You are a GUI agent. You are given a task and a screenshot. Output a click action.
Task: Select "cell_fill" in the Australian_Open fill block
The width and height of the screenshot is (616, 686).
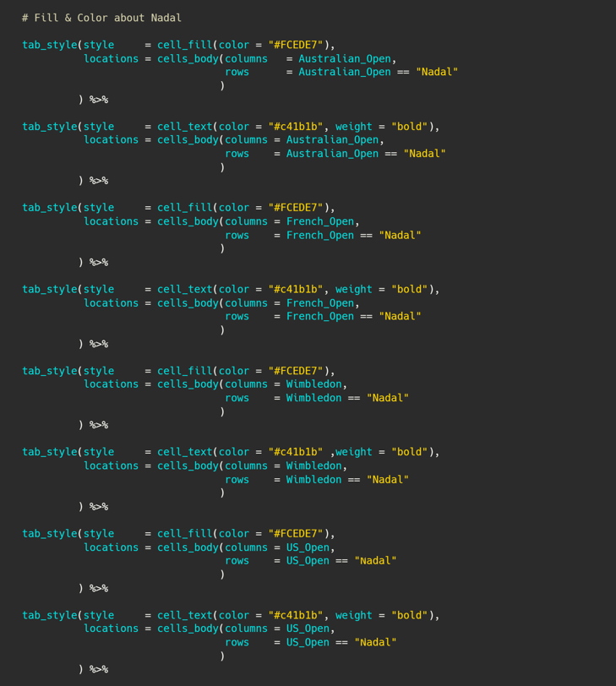click(x=185, y=45)
